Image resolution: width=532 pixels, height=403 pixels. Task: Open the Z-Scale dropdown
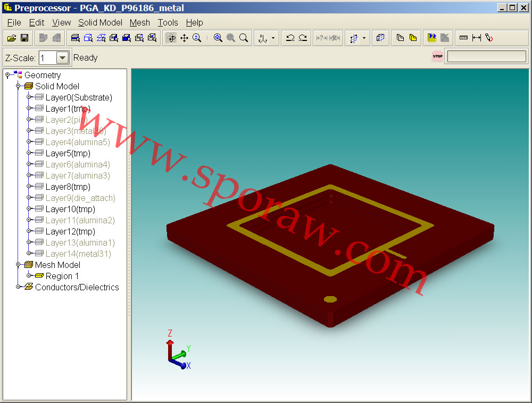pyautogui.click(x=62, y=58)
